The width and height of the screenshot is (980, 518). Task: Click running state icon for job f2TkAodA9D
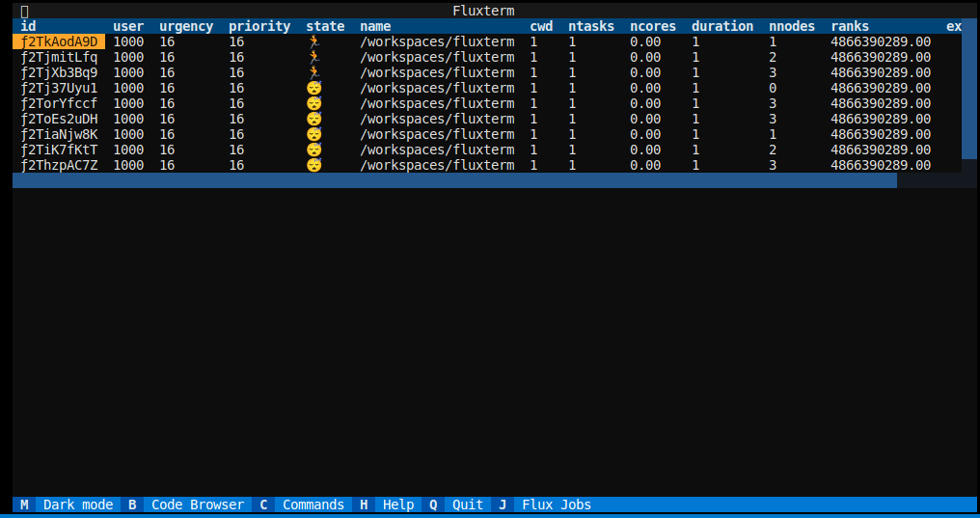point(313,41)
